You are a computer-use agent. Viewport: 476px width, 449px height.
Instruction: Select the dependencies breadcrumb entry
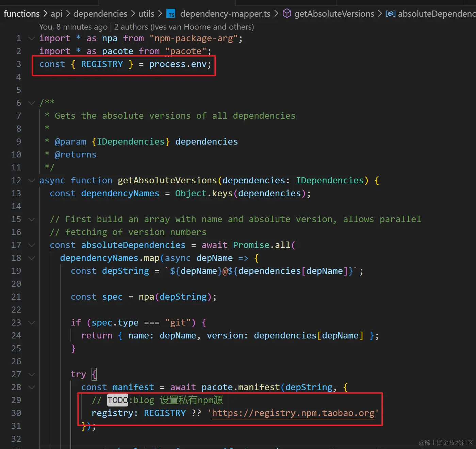coord(100,14)
